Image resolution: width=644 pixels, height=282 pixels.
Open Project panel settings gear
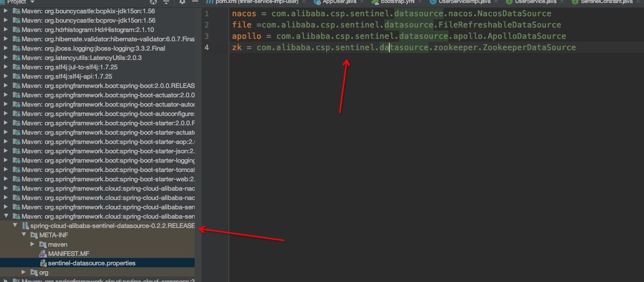182,2
